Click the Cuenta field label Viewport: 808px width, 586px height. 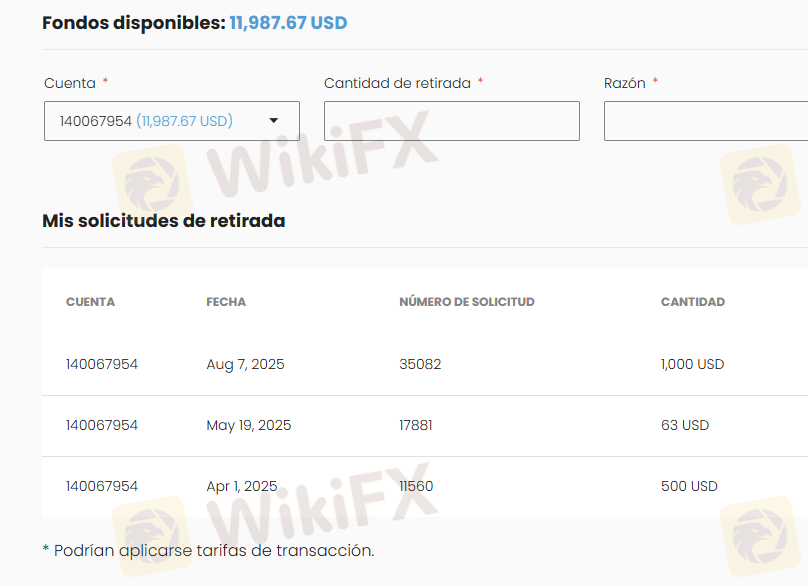(70, 83)
